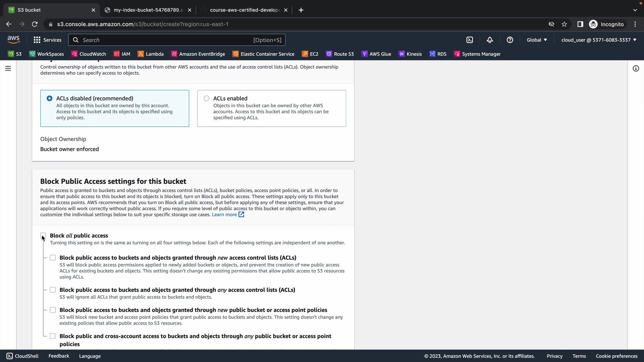Check Block all public access checkbox

coord(43,235)
